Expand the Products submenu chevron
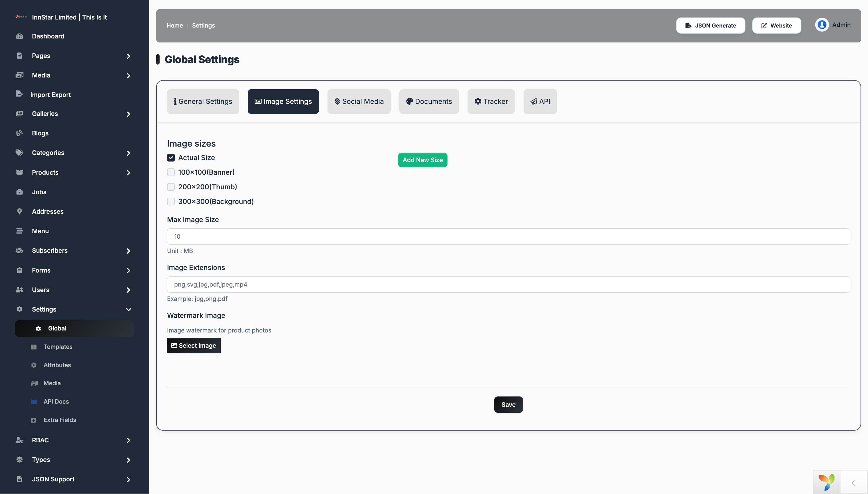This screenshot has width=868, height=494. pos(128,173)
